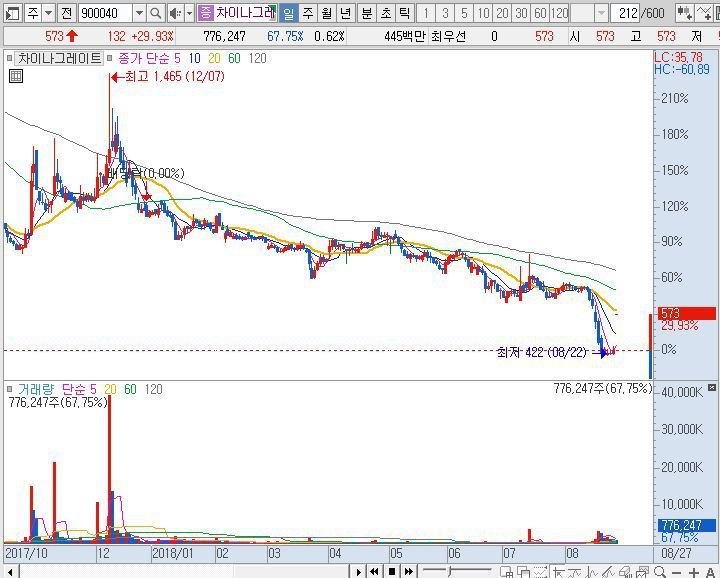Click the stock code input field 900040

point(105,13)
